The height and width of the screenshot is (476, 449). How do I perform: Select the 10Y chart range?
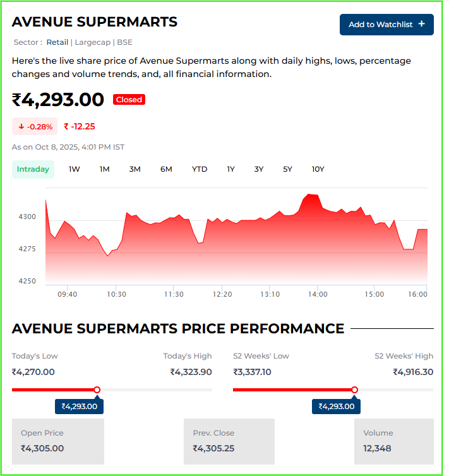[x=318, y=169]
